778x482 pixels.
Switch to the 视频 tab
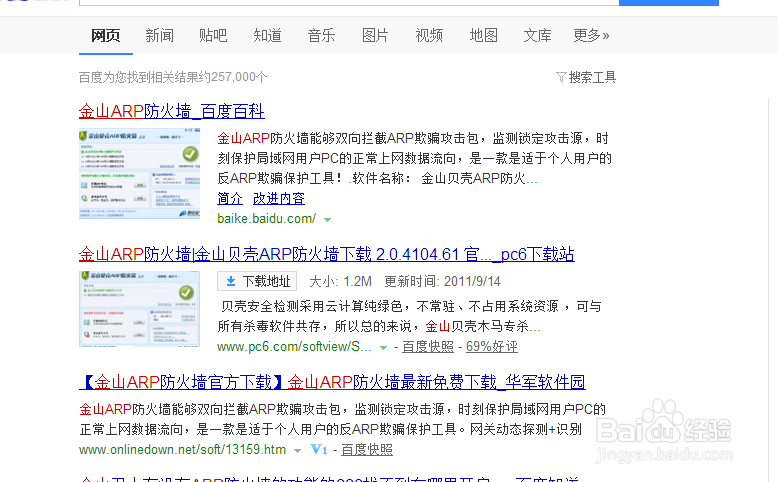429,35
